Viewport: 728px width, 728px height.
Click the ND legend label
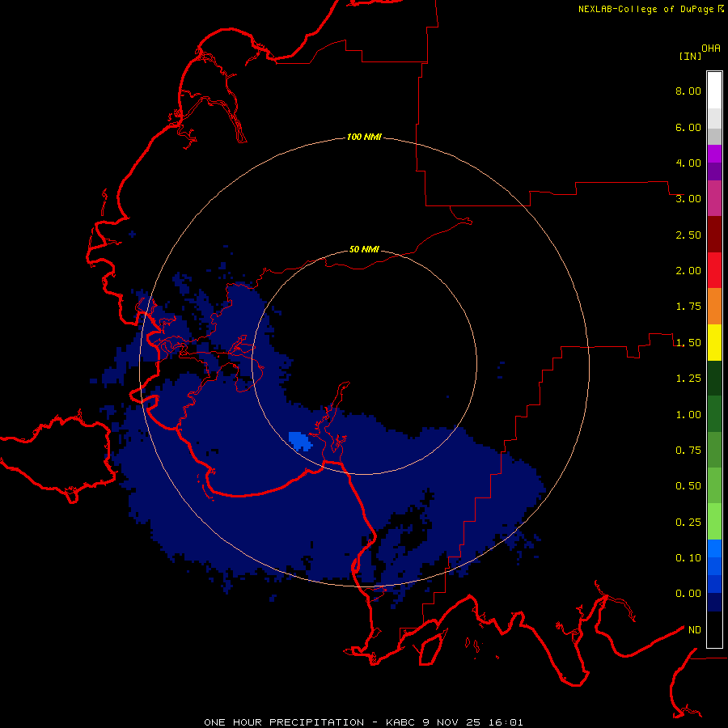point(695,630)
